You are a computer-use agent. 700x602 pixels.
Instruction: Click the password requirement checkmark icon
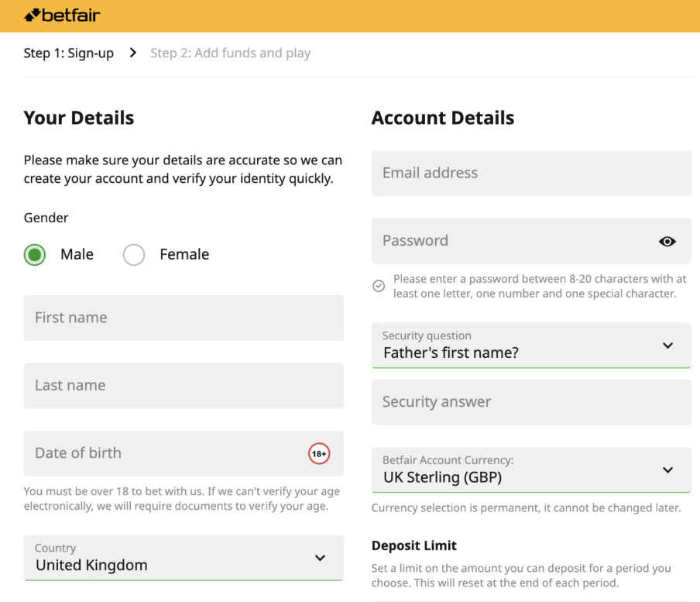379,286
